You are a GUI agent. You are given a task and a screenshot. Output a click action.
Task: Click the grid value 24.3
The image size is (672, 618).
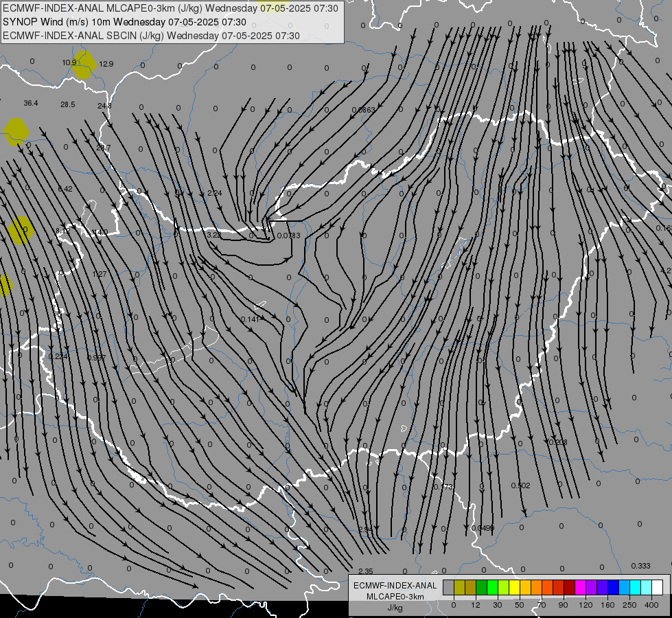(x=104, y=106)
